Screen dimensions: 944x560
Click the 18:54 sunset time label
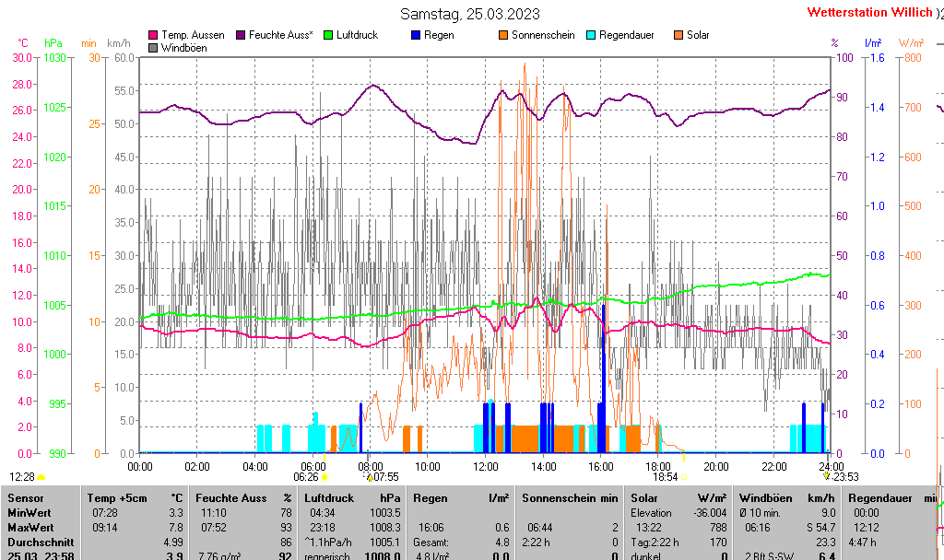666,478
